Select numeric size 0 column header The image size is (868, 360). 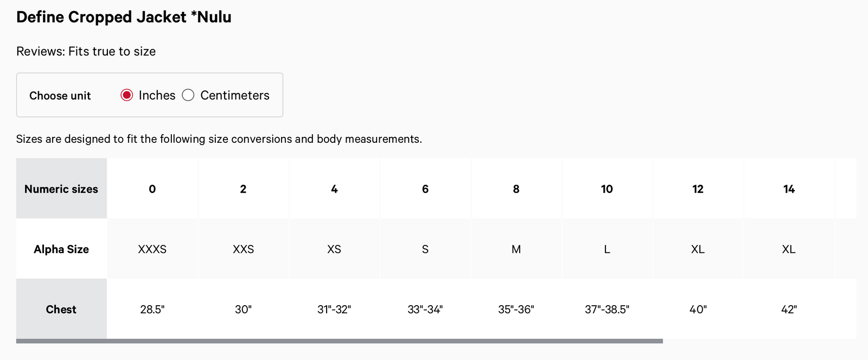click(152, 189)
